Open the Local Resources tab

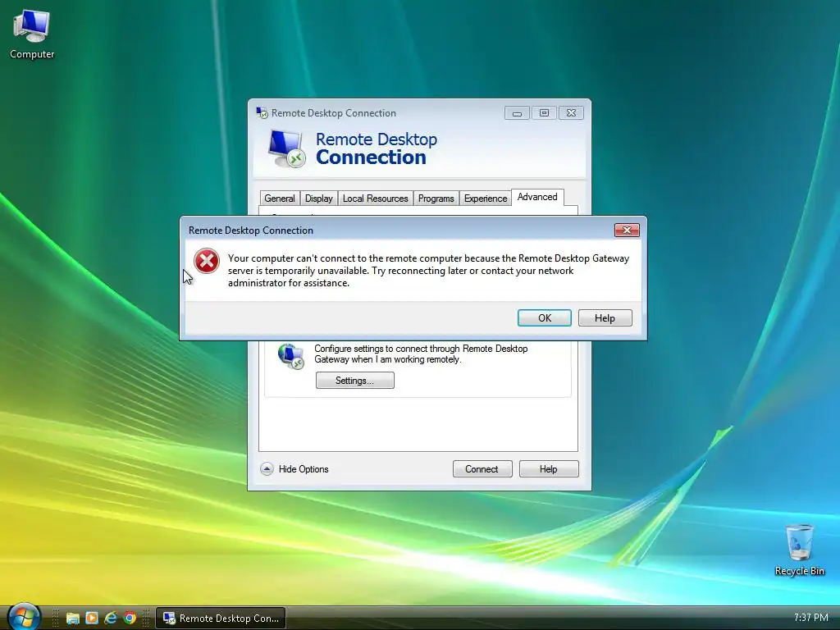pos(376,199)
